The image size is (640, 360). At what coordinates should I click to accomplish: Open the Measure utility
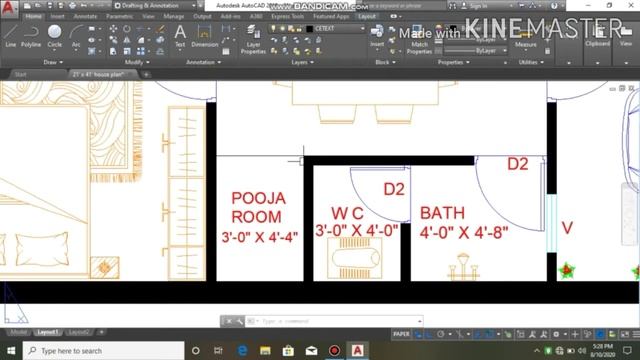[x=525, y=39]
